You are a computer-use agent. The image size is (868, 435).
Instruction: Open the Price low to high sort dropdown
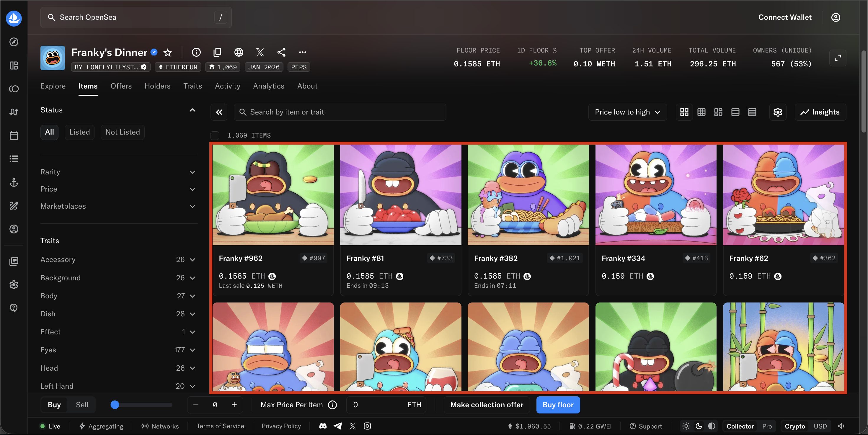[x=627, y=112]
